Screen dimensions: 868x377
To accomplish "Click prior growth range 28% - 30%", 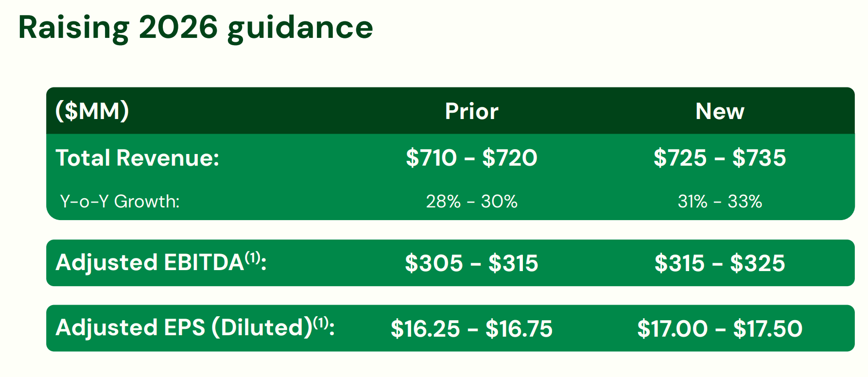I will pyautogui.click(x=471, y=201).
